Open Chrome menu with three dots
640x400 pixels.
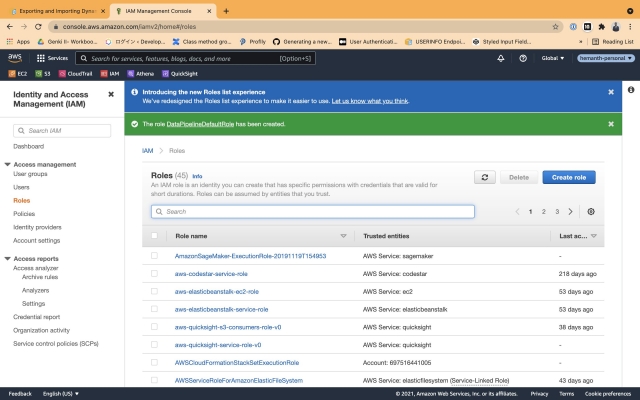coord(630,27)
